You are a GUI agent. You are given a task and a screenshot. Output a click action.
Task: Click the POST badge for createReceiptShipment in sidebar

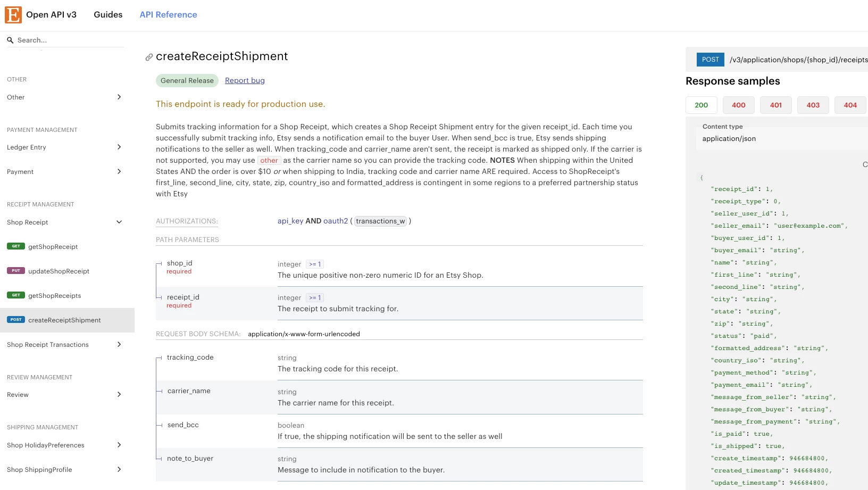click(x=16, y=320)
